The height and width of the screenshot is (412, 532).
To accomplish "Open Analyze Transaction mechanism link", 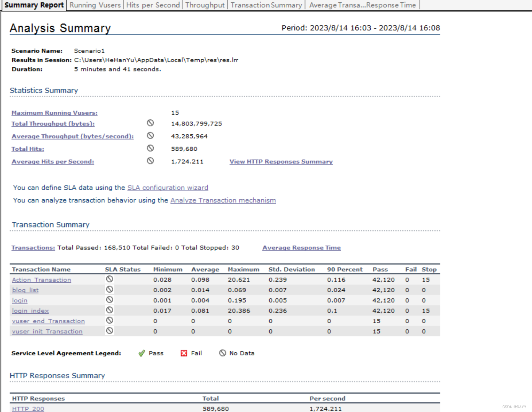I will click(x=223, y=200).
